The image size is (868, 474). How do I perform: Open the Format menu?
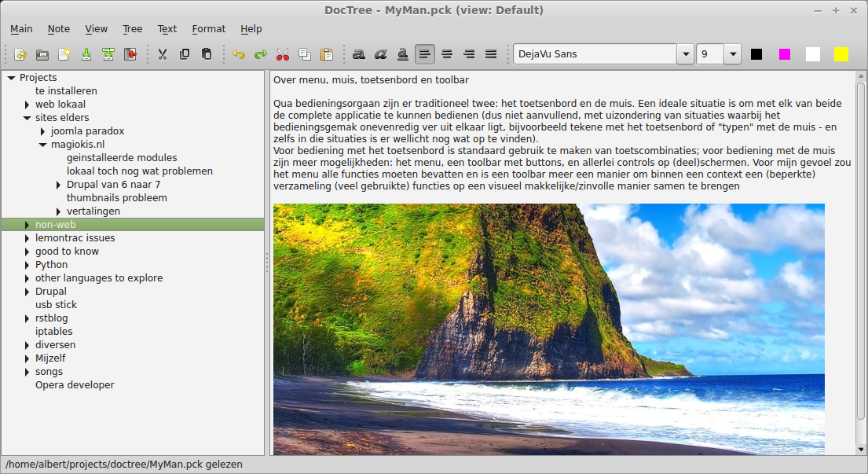point(209,29)
